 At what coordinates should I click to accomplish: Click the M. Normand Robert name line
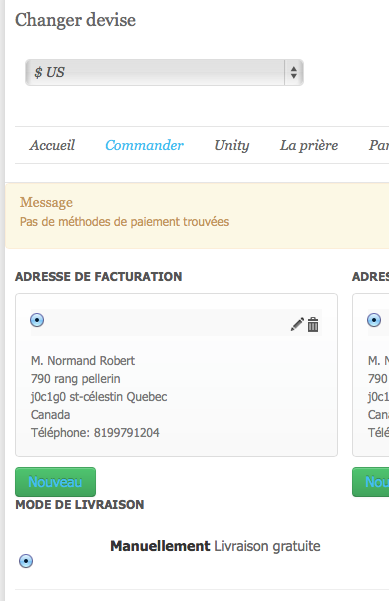point(83,361)
